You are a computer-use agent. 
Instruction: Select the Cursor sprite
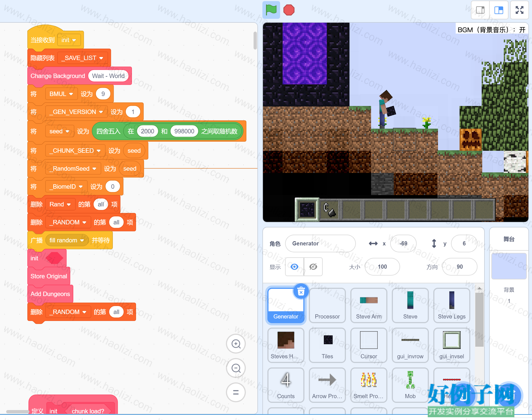[x=369, y=345]
